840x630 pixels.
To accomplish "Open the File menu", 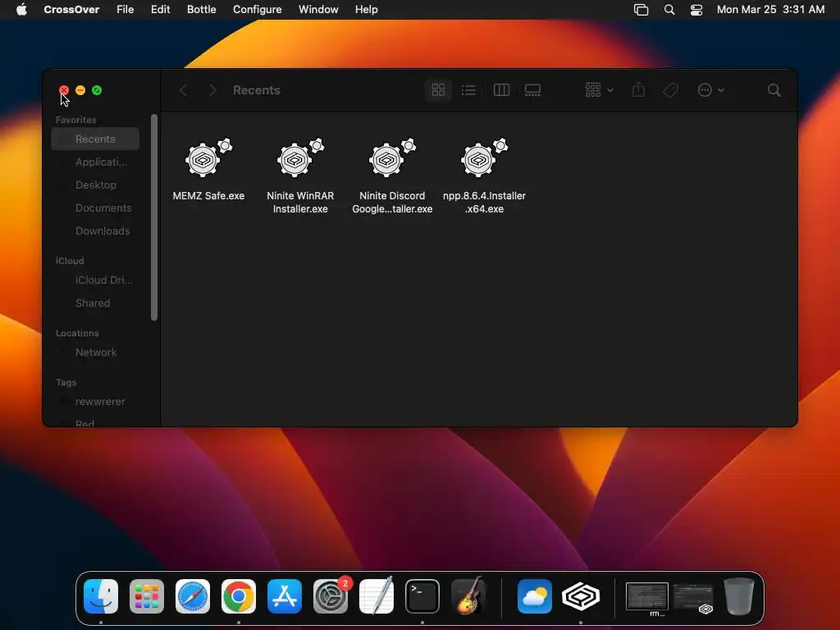I will (126, 10).
